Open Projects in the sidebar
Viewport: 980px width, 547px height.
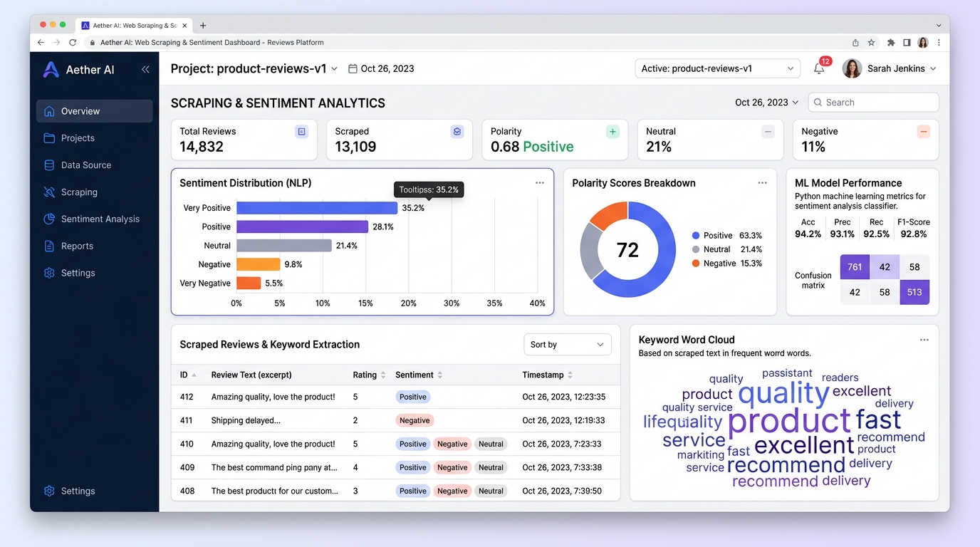95,138
